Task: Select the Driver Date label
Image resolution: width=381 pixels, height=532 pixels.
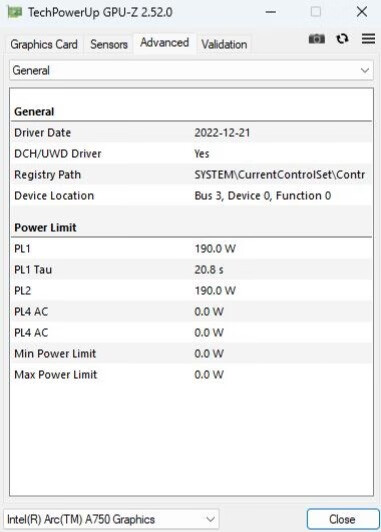Action: pos(42,133)
